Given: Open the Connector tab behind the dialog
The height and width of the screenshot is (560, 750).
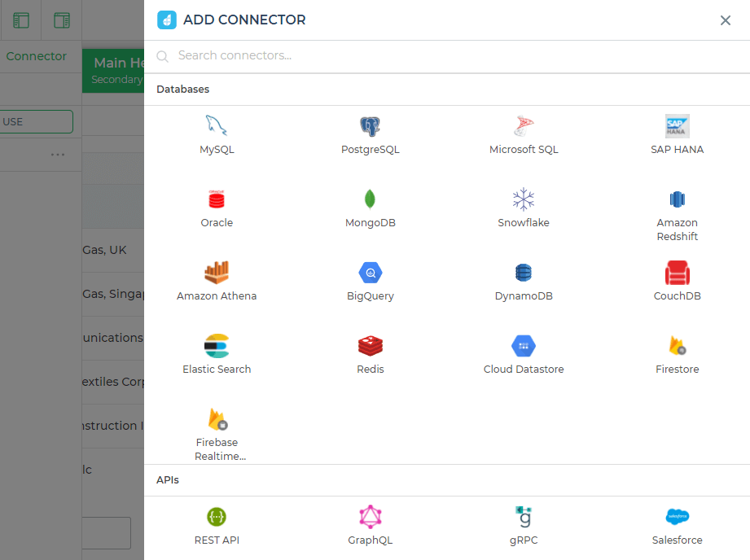Looking at the screenshot, I should pos(37,56).
